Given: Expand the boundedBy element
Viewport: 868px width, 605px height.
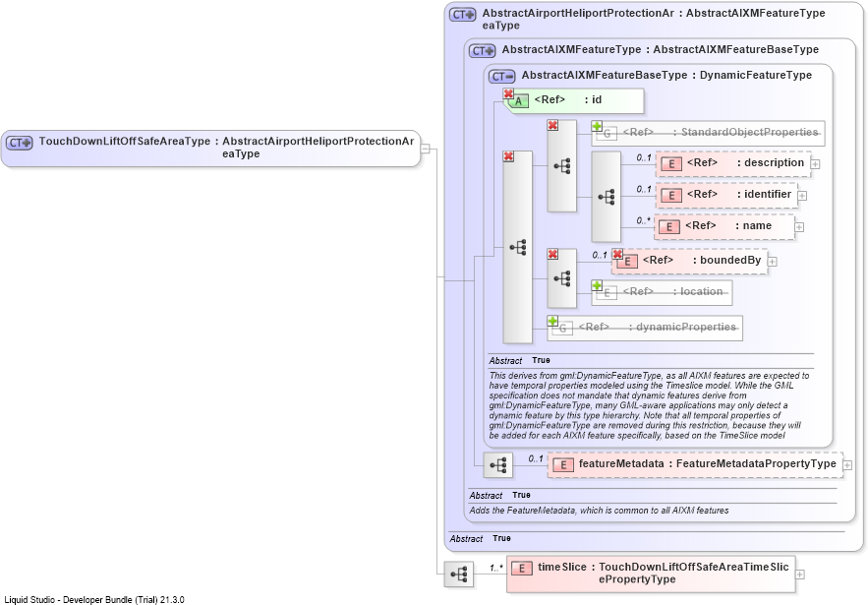Looking at the screenshot, I should pos(773,262).
